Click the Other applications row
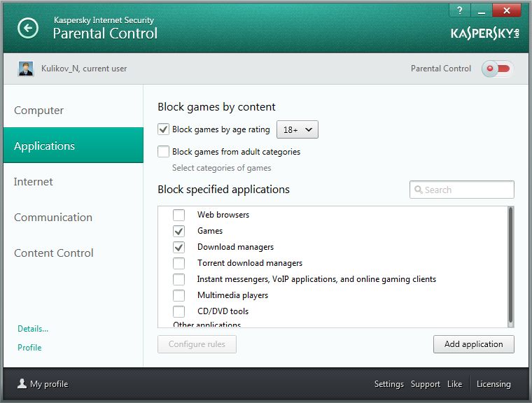Viewport: 532px width, 403px height. point(207,325)
